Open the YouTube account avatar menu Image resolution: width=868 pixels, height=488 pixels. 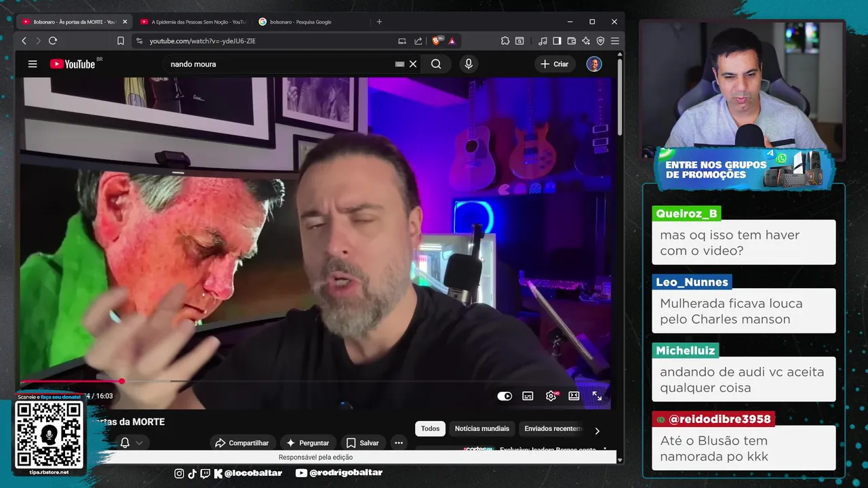click(x=594, y=64)
